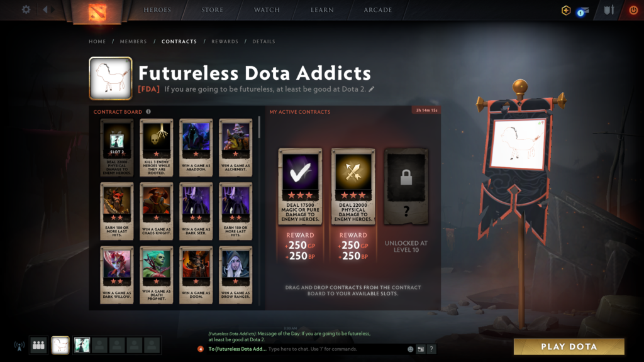Click the contract board scrollbar
The height and width of the screenshot is (362, 644).
coord(259,127)
